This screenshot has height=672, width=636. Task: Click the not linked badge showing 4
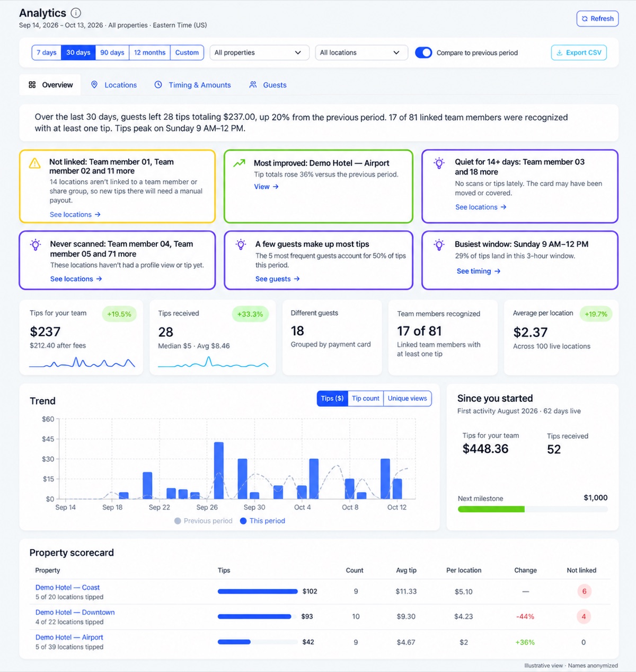(584, 616)
